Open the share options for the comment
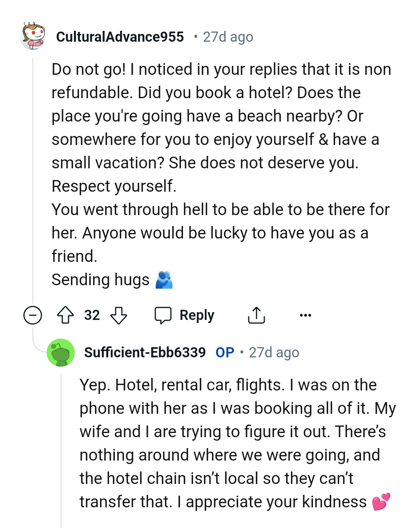The height and width of the screenshot is (528, 420). (257, 315)
